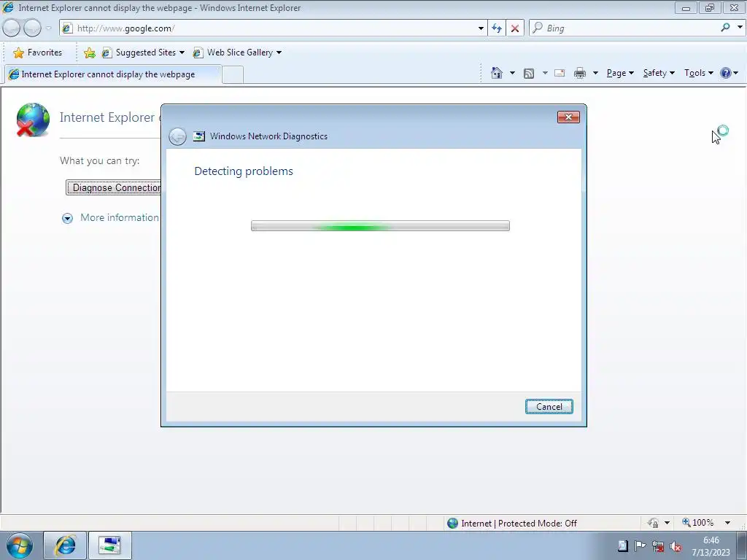This screenshot has height=560, width=747.
Task: Click inside the Bing search box
Action: [x=624, y=28]
